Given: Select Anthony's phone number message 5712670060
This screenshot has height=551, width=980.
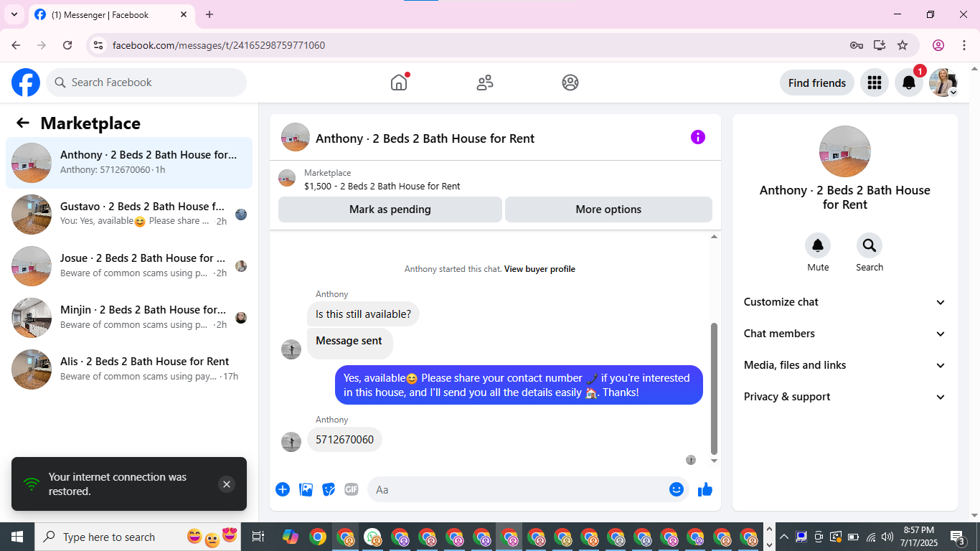Looking at the screenshot, I should pos(344,440).
